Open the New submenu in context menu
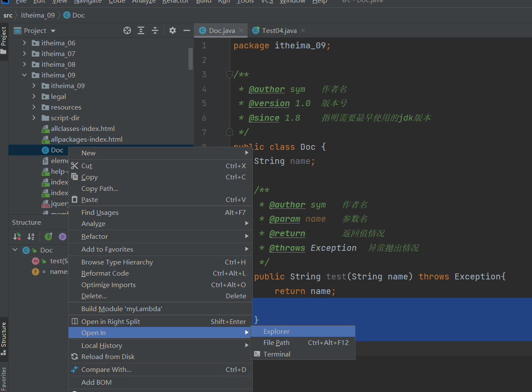 (160, 153)
